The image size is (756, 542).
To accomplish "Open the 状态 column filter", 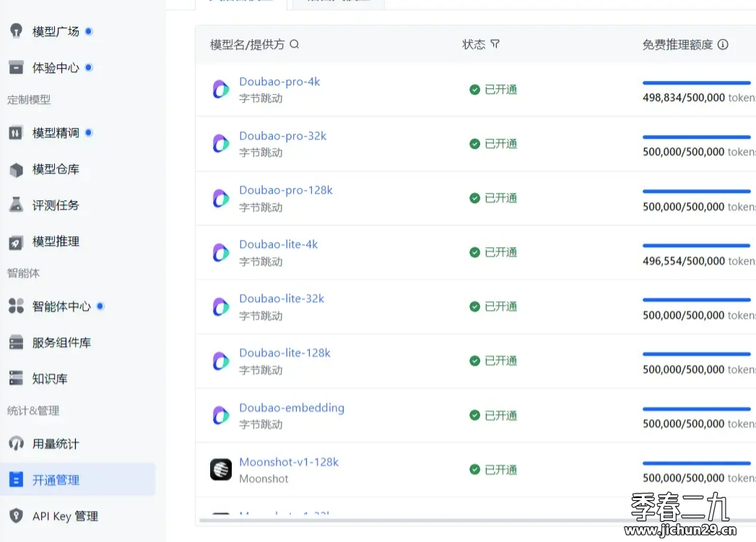I will coord(495,44).
